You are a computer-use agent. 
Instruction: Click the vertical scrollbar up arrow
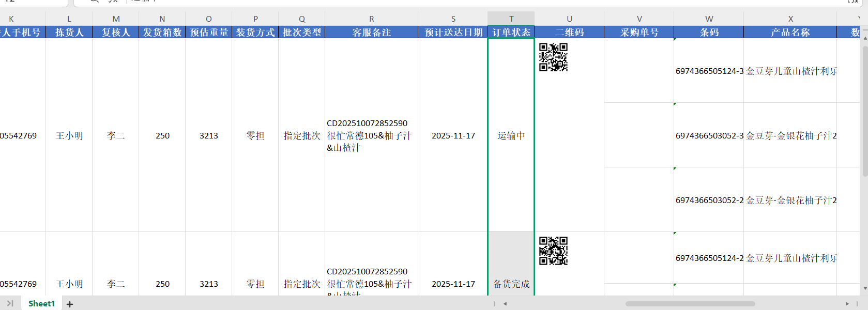coord(865,38)
